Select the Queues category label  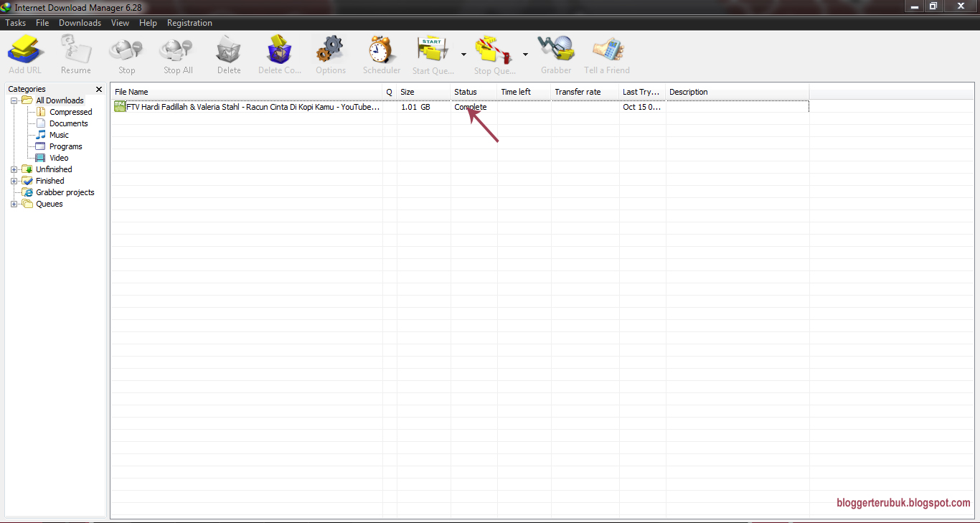(x=50, y=204)
